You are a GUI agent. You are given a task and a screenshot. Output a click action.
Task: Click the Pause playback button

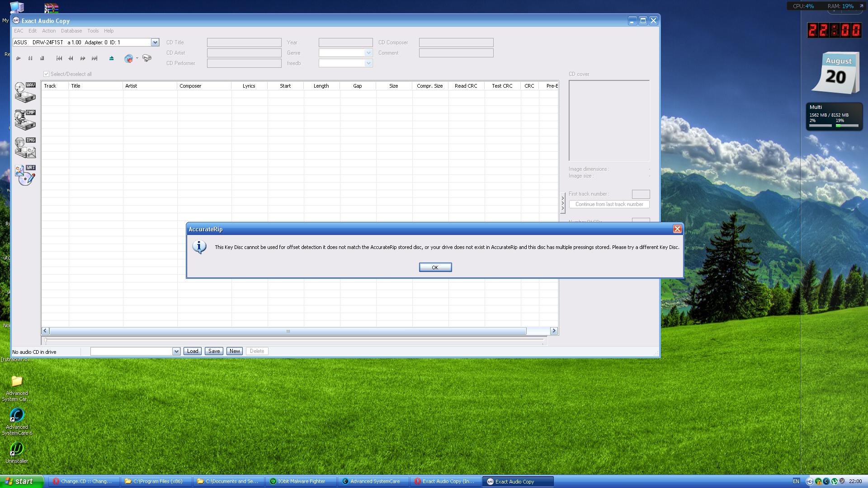click(30, 58)
